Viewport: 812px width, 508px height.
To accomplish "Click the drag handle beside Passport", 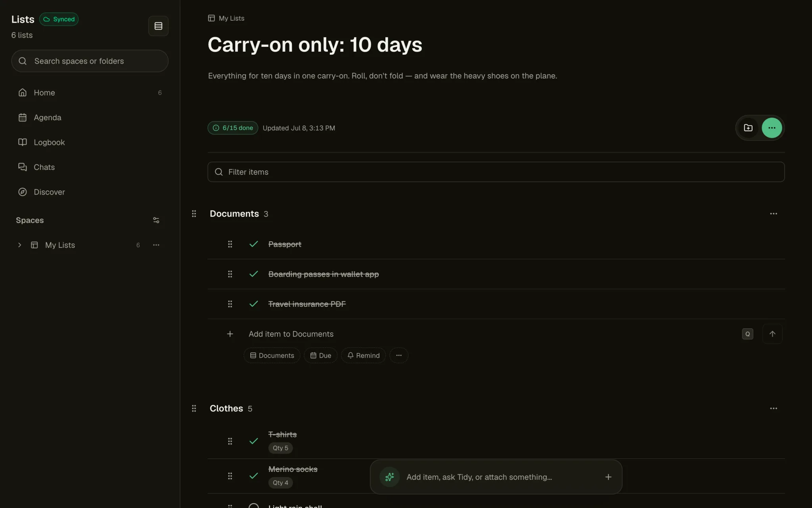I will tap(230, 244).
